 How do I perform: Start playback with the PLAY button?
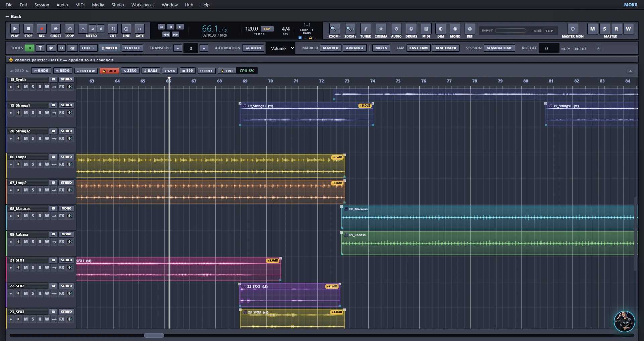point(15,29)
